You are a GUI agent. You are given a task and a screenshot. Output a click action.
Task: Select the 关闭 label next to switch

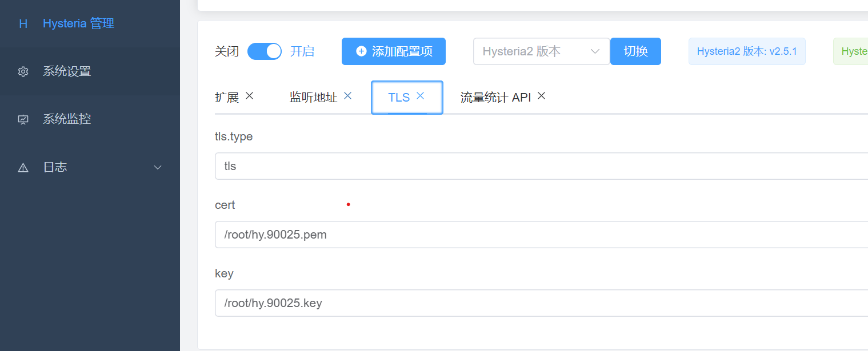tap(227, 51)
